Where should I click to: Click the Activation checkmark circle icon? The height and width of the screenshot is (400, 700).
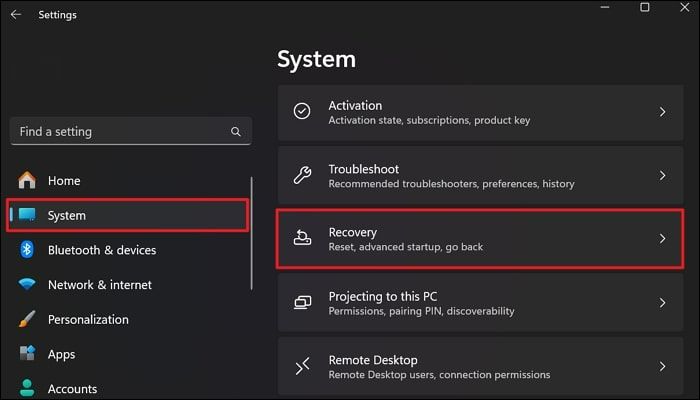click(301, 112)
